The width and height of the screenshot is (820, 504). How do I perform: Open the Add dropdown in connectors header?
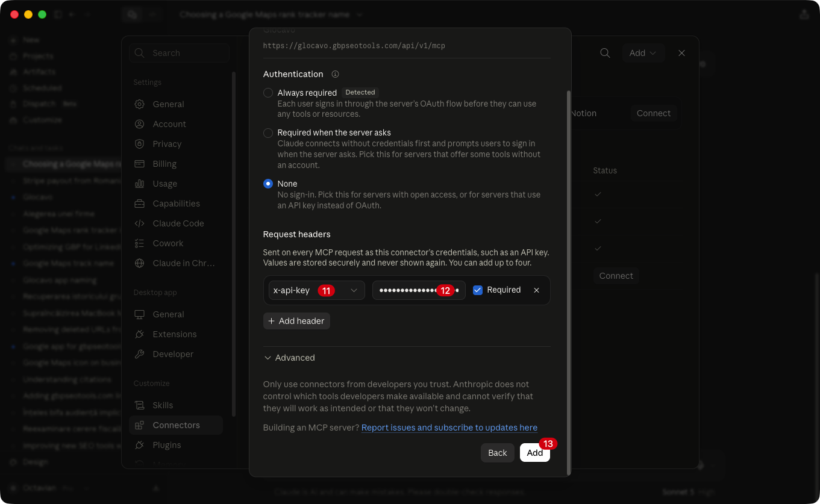click(643, 53)
